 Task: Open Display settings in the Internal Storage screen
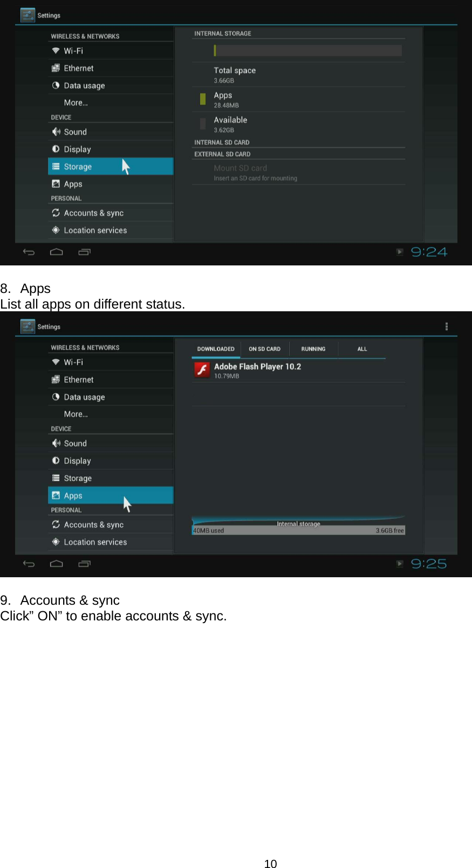click(x=111, y=149)
